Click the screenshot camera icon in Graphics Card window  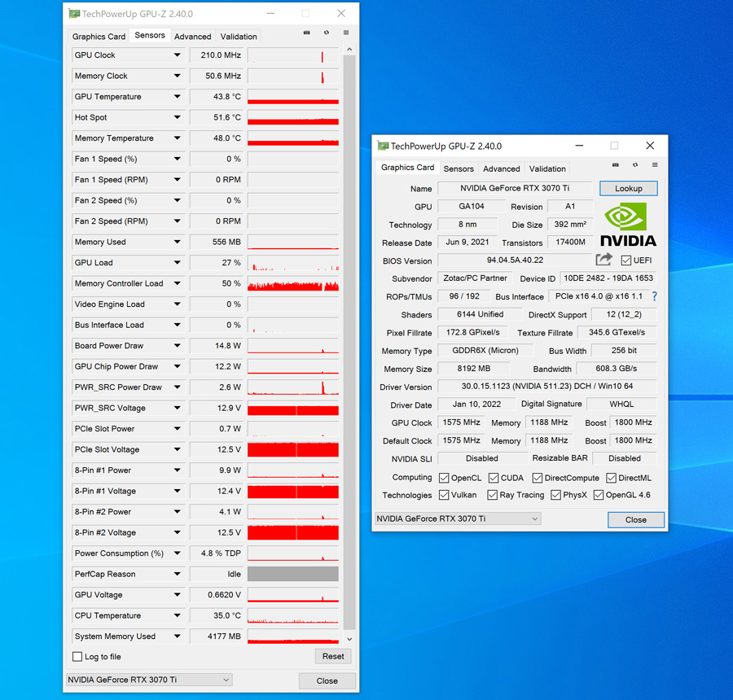click(x=615, y=165)
